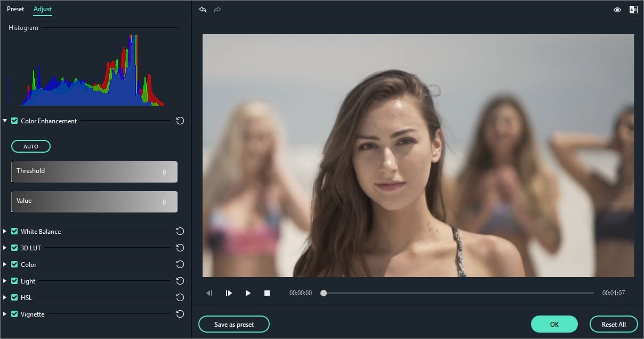Click the AUTO enhancement button
Viewport: 644px width, 339px height.
31,146
